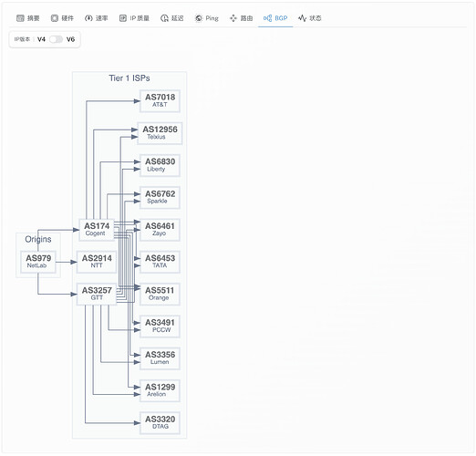Select the AS979 NetLab origin node
476x456 pixels.
click(38, 262)
